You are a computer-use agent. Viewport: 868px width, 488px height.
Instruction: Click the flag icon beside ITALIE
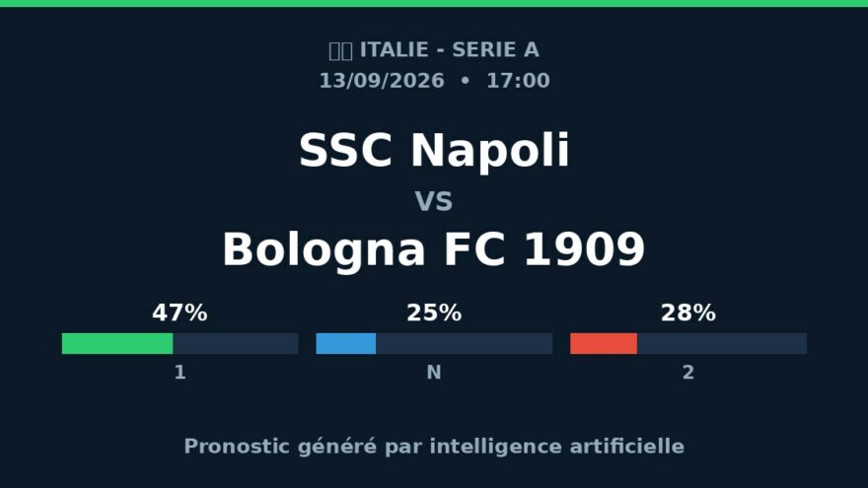click(x=340, y=50)
